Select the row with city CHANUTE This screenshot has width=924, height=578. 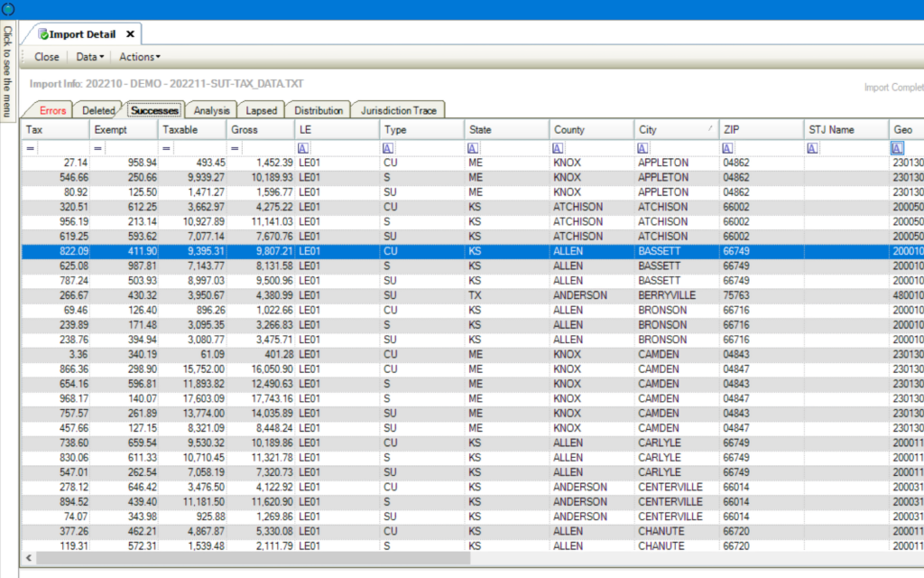pos(660,531)
